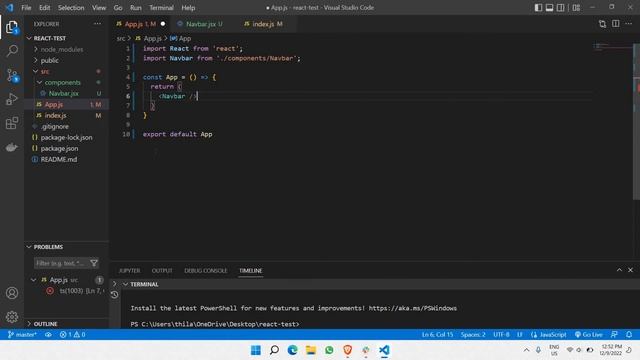640x360 pixels.
Task: Click the Go Live status bar button
Action: pyautogui.click(x=588, y=334)
